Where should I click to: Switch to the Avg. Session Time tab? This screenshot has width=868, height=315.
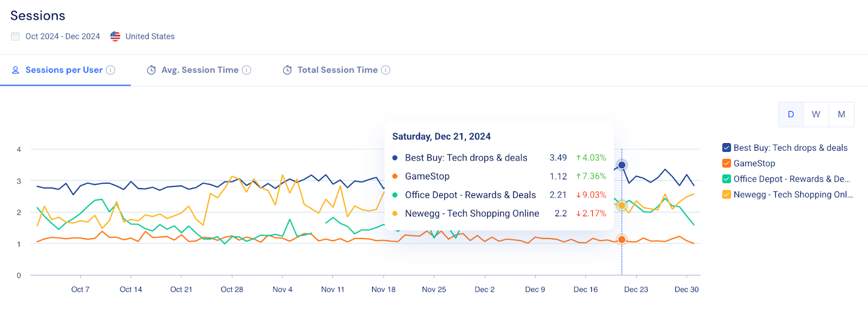(x=199, y=70)
